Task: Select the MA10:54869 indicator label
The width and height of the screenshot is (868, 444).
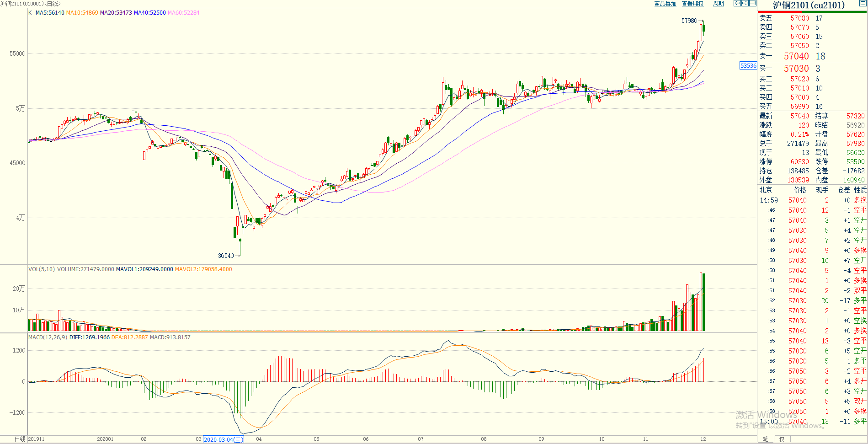Action: point(82,13)
